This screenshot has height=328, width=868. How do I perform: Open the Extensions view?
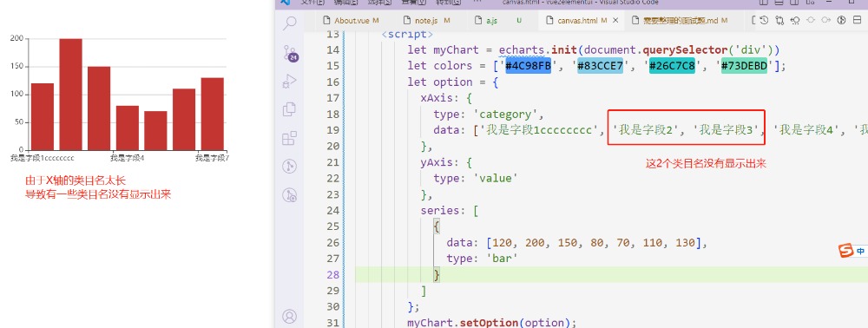pos(290,138)
